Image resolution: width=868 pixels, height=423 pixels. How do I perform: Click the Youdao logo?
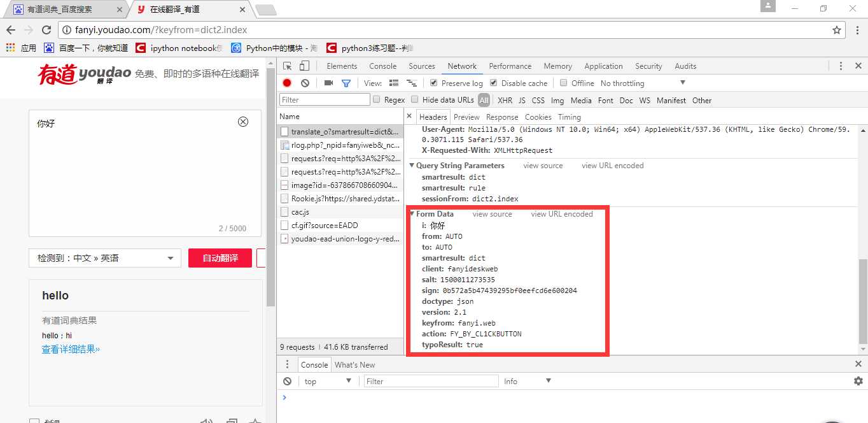84,75
